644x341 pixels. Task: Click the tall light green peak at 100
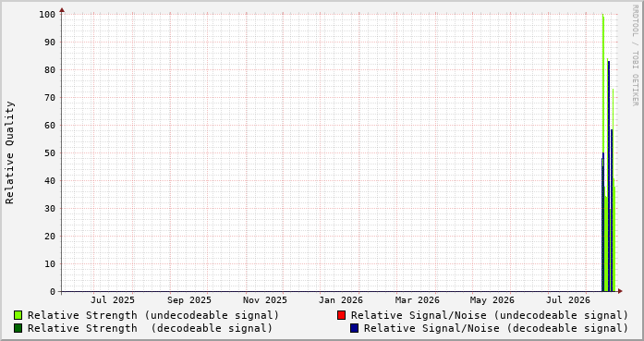pyautogui.click(x=603, y=82)
